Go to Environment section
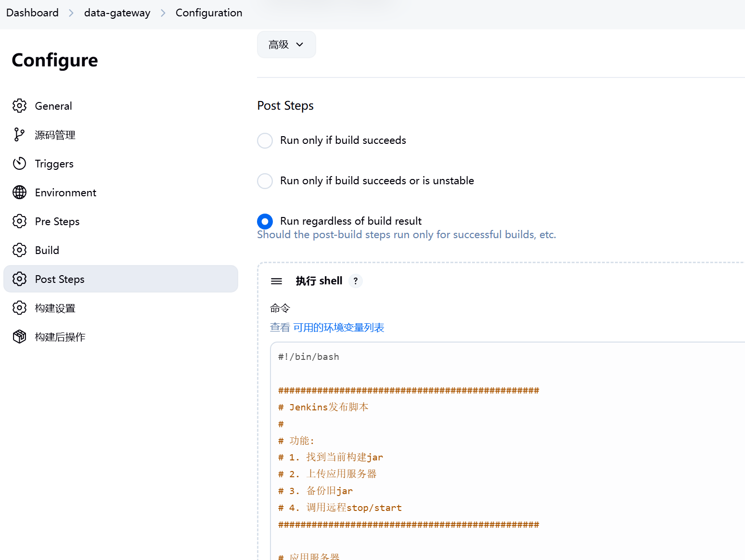The width and height of the screenshot is (745, 560). [x=121, y=192]
